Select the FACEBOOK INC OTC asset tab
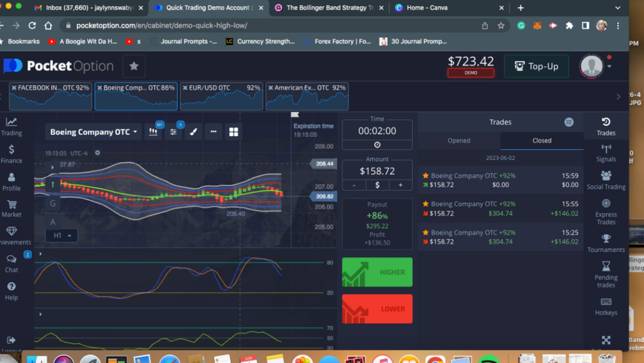The image size is (644, 363). (51, 97)
